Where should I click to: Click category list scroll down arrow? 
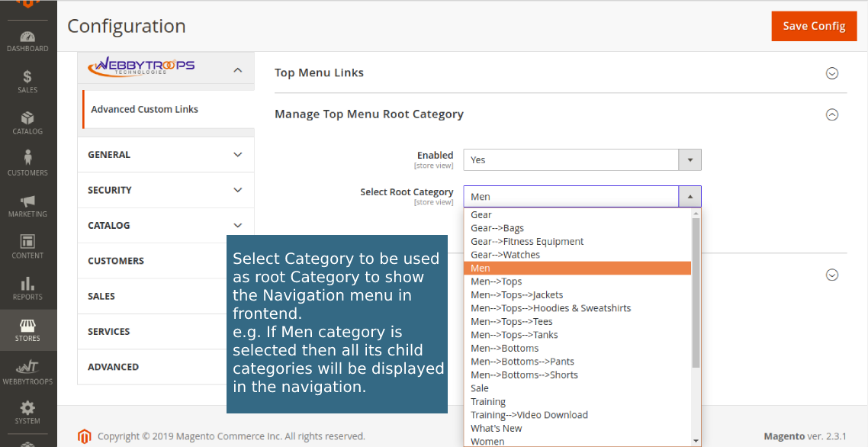point(696,441)
